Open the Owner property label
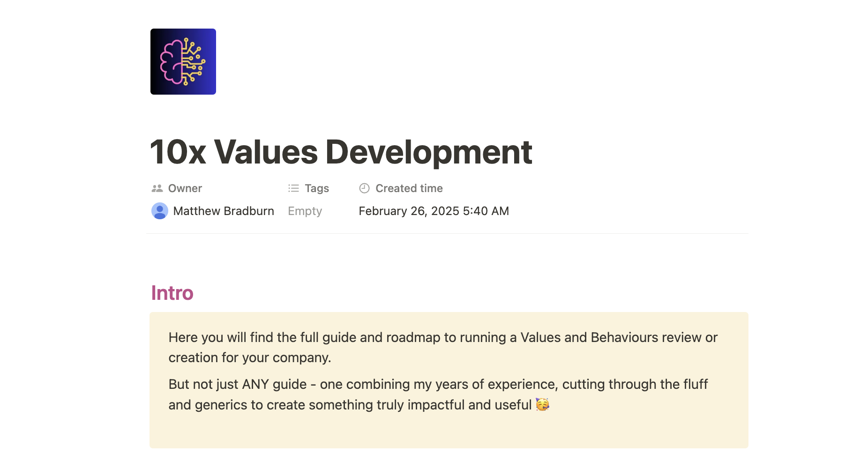The width and height of the screenshot is (868, 461). click(185, 188)
